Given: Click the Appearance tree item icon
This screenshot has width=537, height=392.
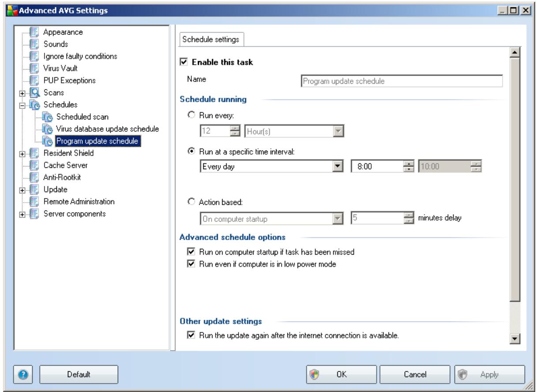Looking at the screenshot, I should (34, 33).
